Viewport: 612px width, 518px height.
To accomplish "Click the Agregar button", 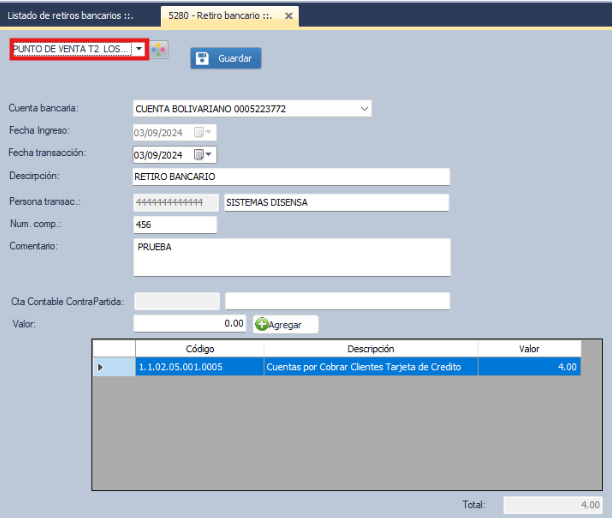I will coord(284,324).
